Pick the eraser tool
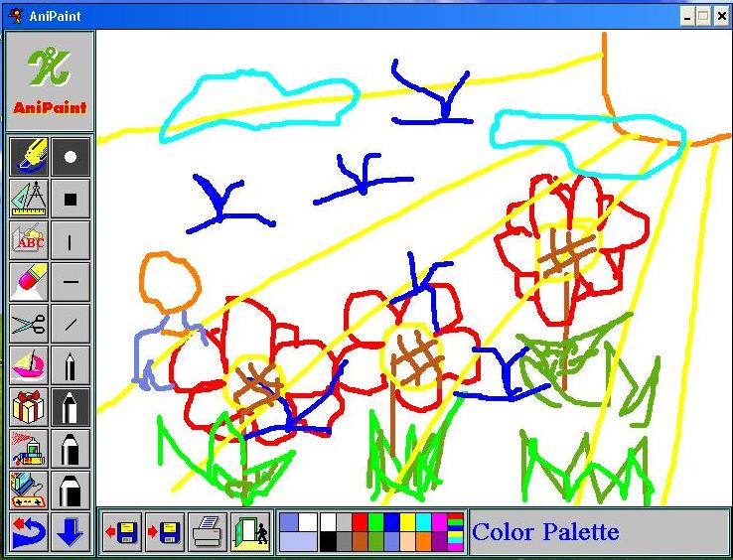The height and width of the screenshot is (560, 733). 29,282
